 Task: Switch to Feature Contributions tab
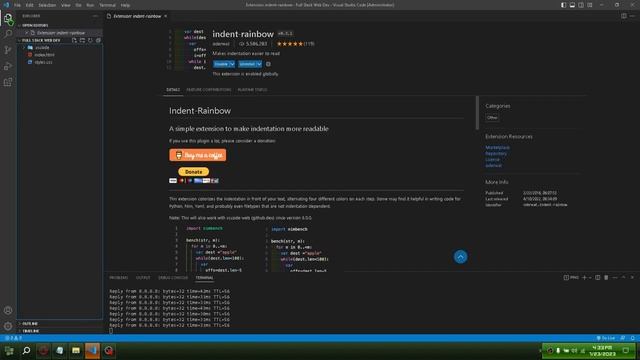pos(209,90)
